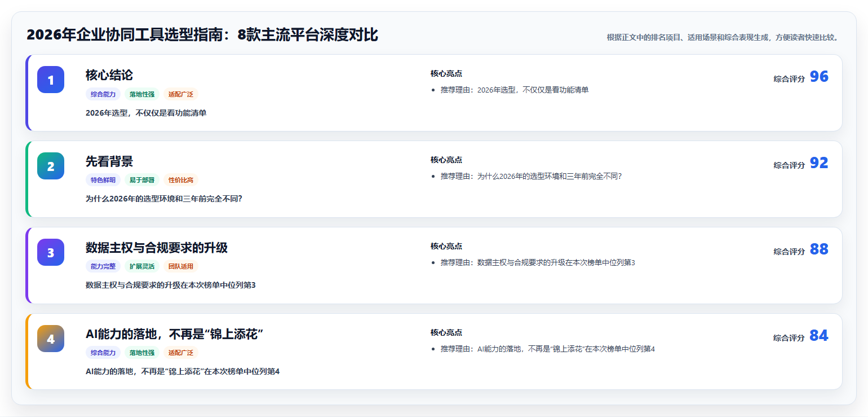Select 适配广泛 tag in AI能力的落地 card

click(x=181, y=353)
